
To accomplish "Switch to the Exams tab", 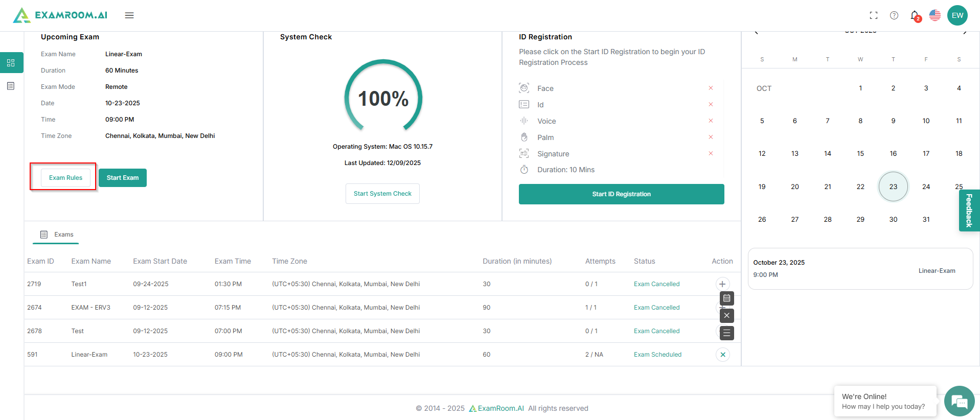I will (x=57, y=235).
